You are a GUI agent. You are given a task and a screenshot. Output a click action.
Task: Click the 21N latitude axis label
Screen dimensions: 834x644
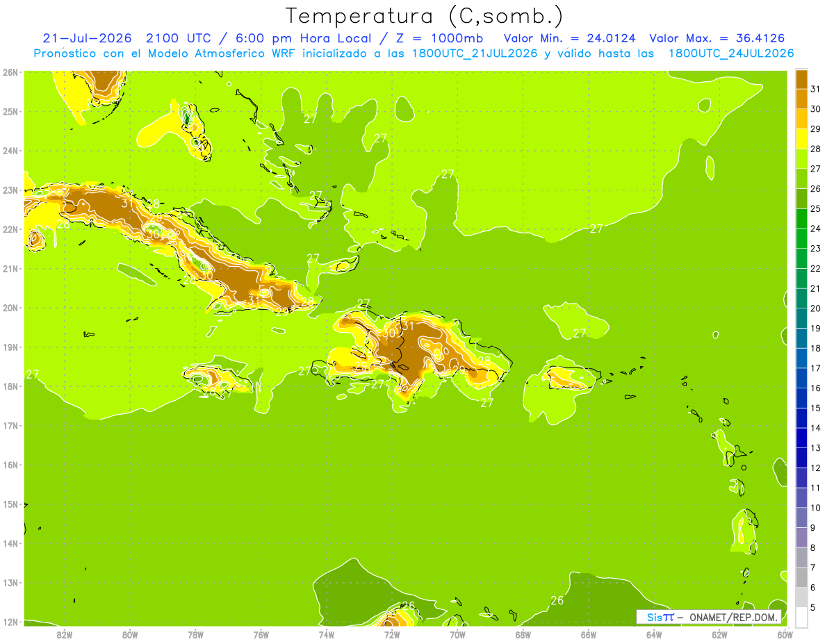tap(10, 268)
